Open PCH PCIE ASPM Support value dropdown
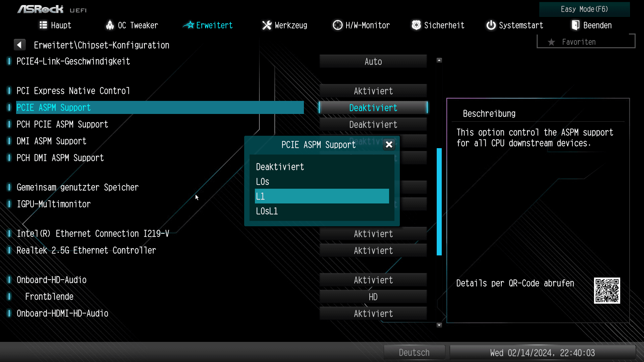Viewport: 644px width, 362px height. coord(373,125)
